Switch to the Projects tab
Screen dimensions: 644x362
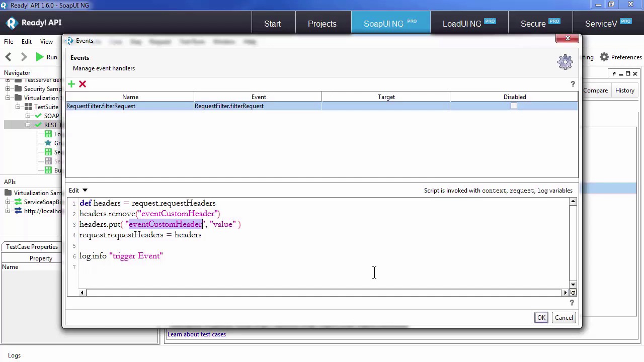[x=322, y=24]
